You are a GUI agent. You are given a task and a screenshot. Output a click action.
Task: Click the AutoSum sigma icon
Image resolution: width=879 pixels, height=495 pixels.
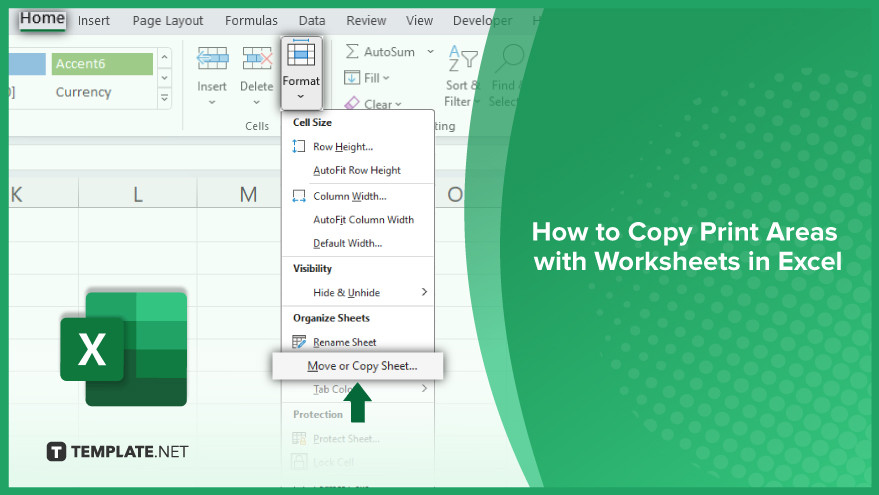pyautogui.click(x=351, y=52)
